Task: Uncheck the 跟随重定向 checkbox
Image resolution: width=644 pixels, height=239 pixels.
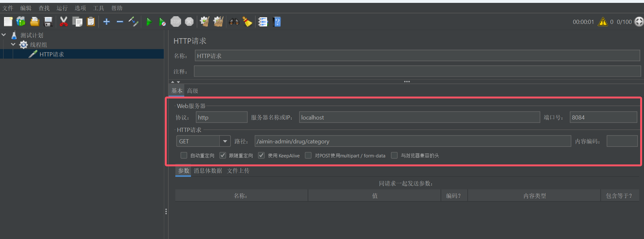Action: click(223, 156)
